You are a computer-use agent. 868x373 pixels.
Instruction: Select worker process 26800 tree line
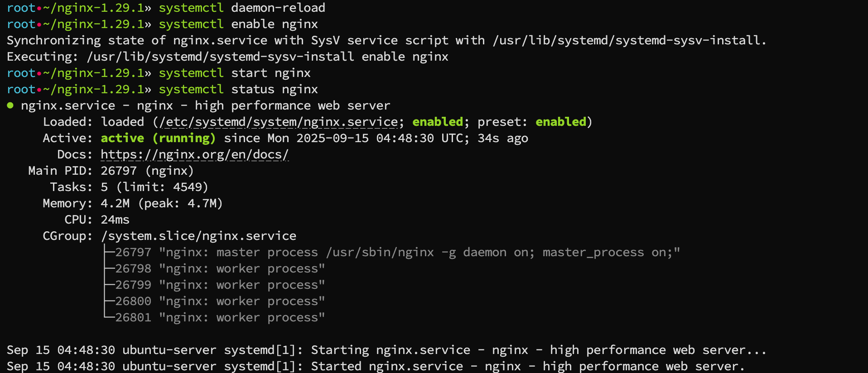(x=214, y=301)
